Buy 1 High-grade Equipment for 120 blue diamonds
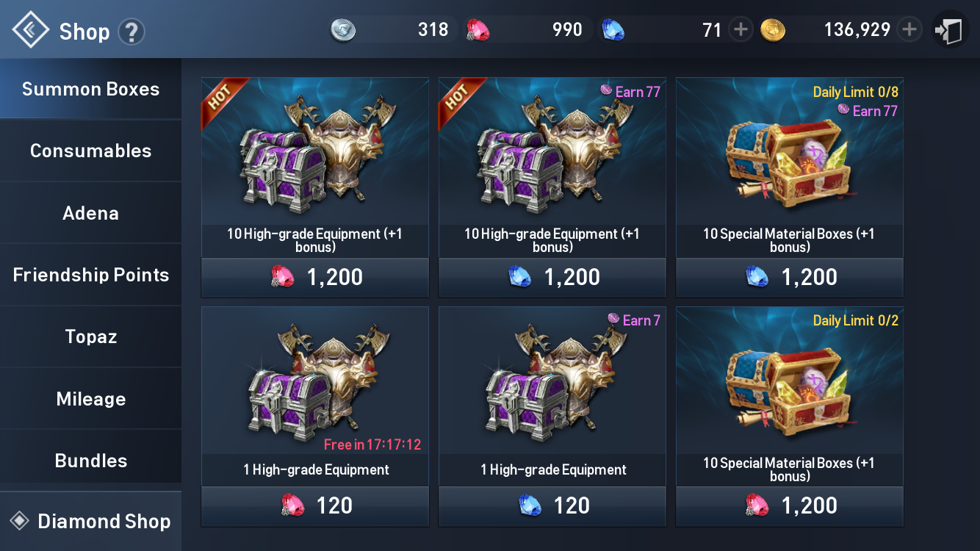 [x=552, y=506]
